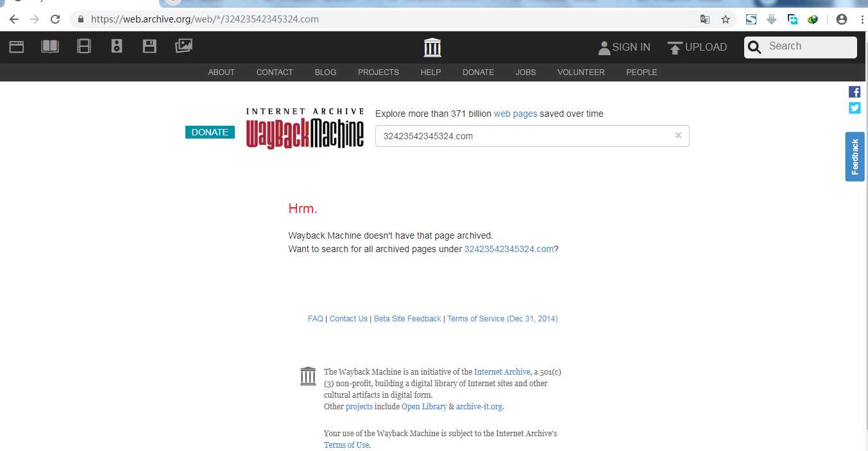Click the Wayback Machine logo
The image size is (868, 451).
305,129
